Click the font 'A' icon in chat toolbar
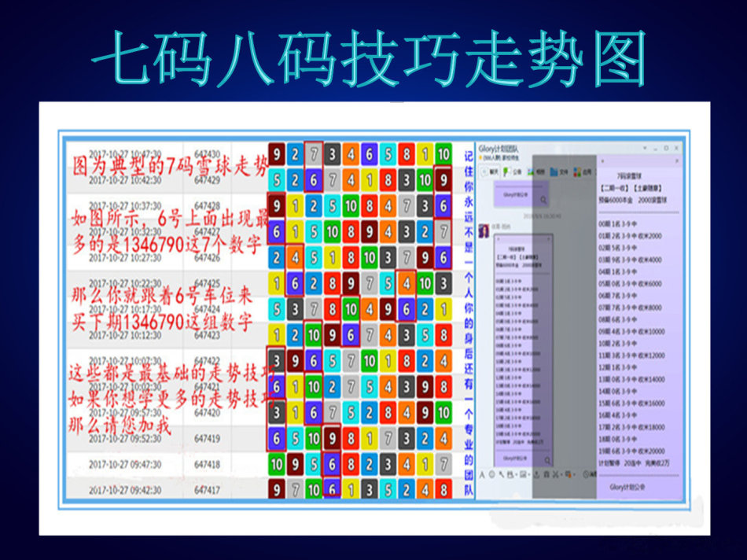Screen dimensions: 747x560 click(481, 474)
